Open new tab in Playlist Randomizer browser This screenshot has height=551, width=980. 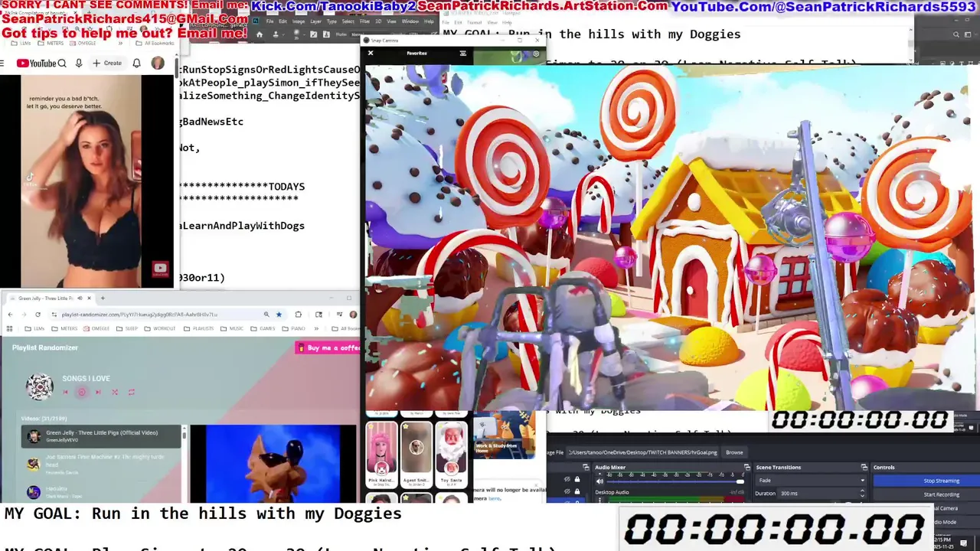(103, 298)
